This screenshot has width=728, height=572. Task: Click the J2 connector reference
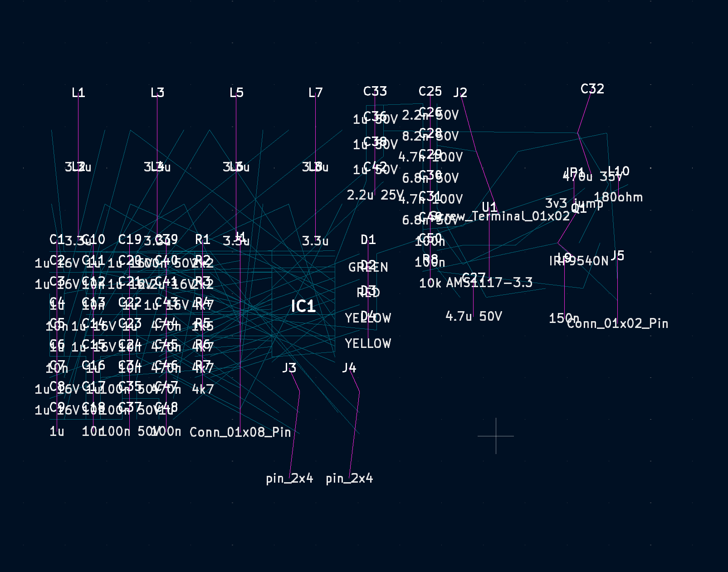coord(460,93)
